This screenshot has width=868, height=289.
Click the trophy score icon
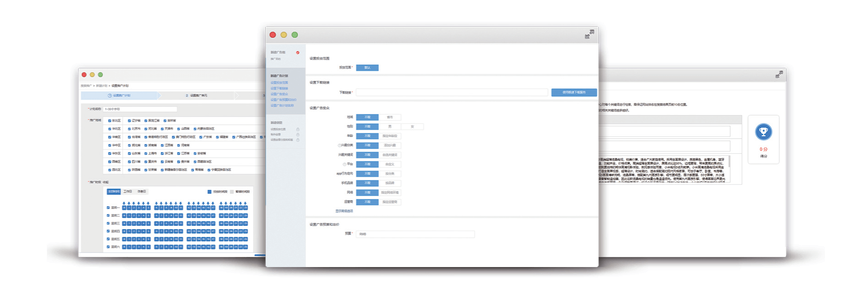[763, 132]
